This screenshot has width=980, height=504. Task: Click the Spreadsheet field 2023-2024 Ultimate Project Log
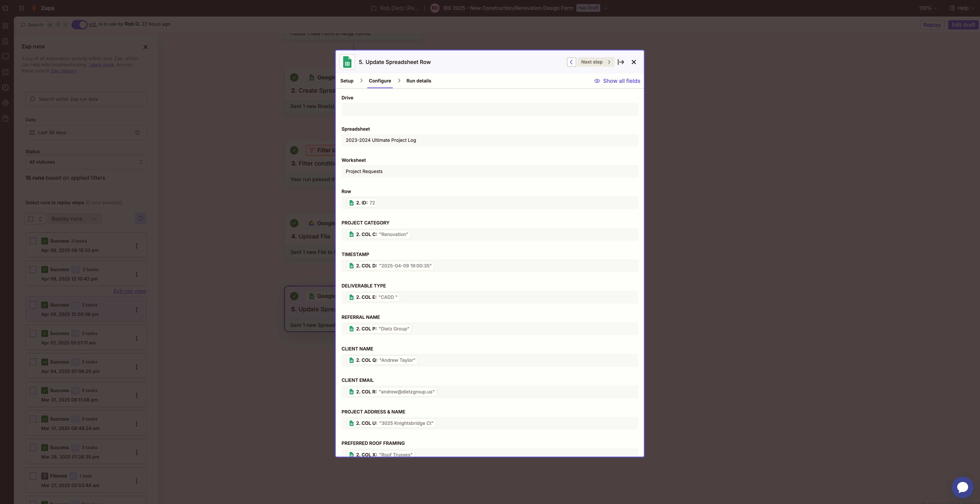[489, 140]
